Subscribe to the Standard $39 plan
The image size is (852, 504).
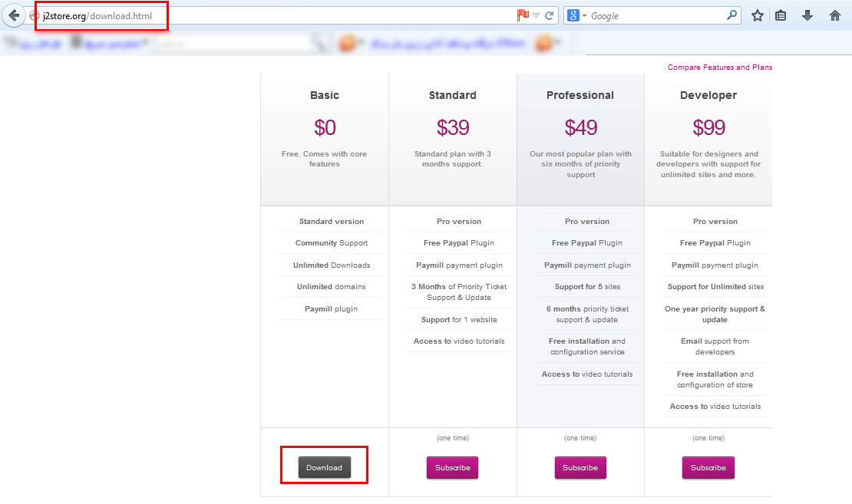tap(452, 467)
